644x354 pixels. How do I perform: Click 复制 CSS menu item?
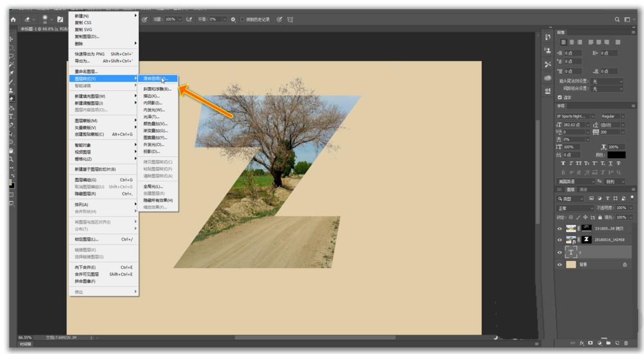point(104,23)
